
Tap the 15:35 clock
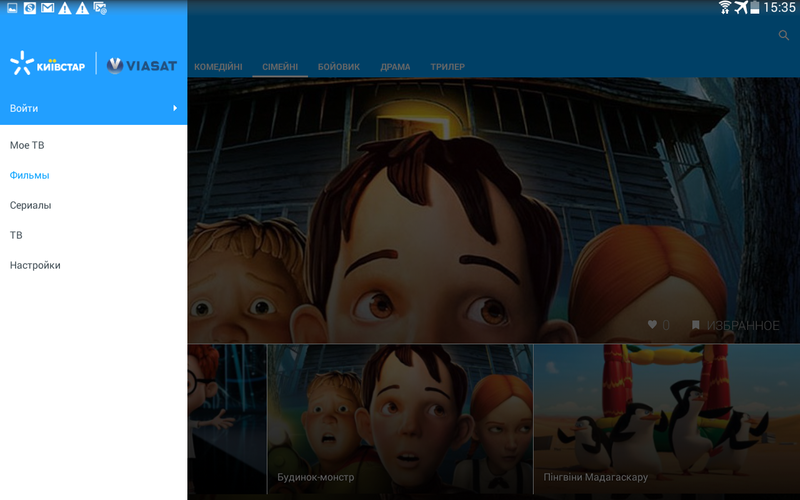coord(780,8)
